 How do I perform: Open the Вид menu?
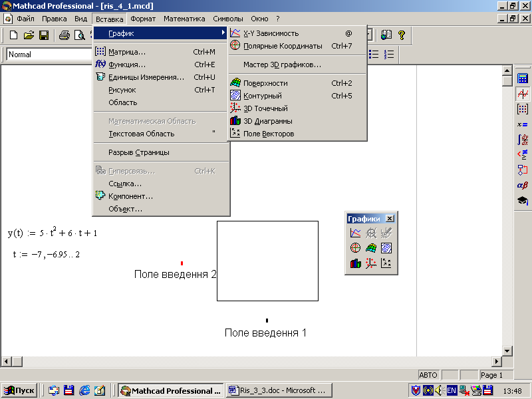click(80, 19)
